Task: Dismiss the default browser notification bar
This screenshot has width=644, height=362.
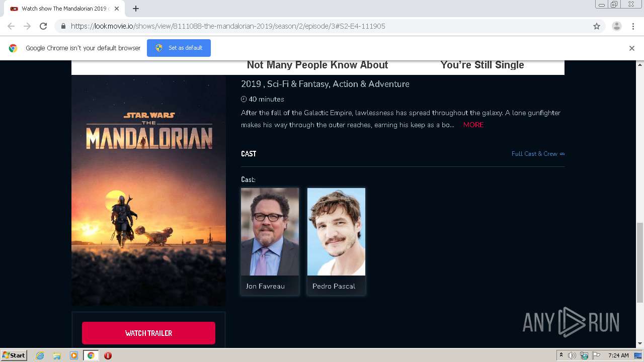Action: click(632, 48)
